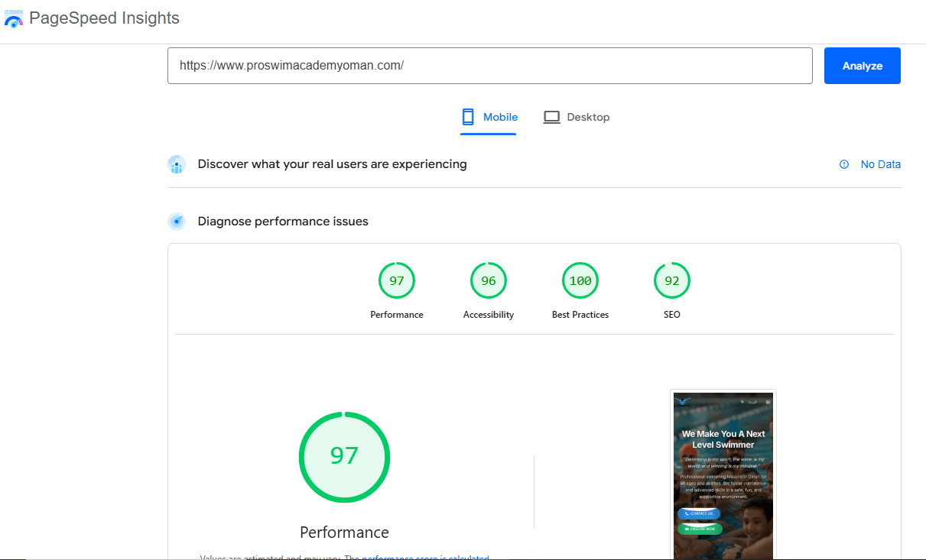Click the PageSpeed Insights logo icon

(x=14, y=18)
